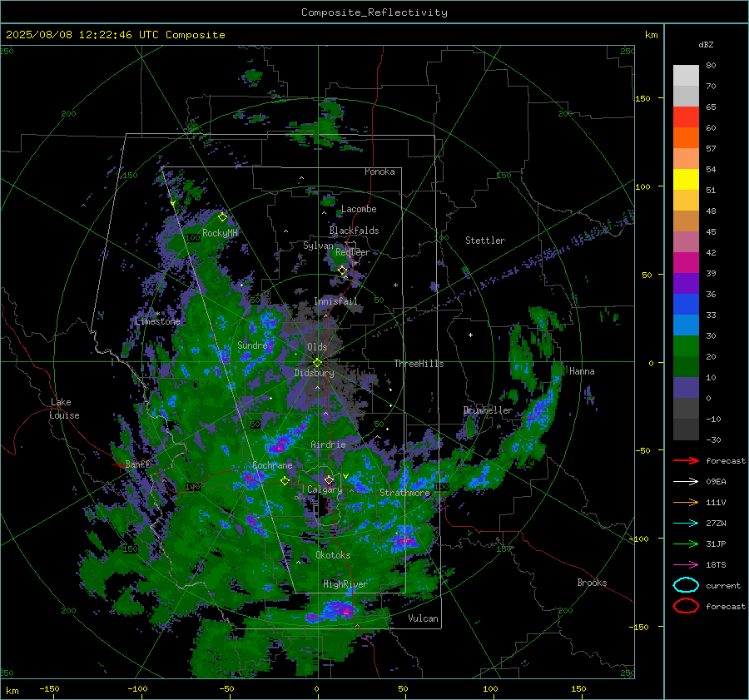Click the dBZ legend heading

point(706,45)
